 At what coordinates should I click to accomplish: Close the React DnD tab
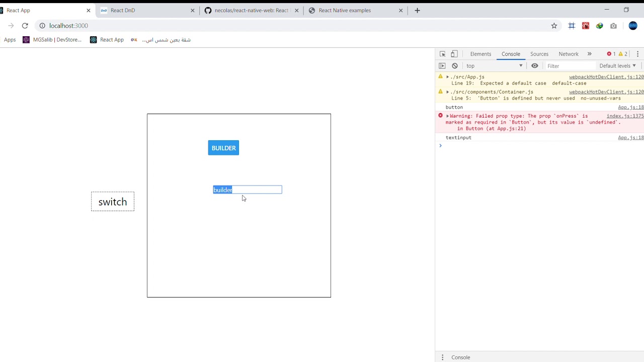[x=192, y=10]
